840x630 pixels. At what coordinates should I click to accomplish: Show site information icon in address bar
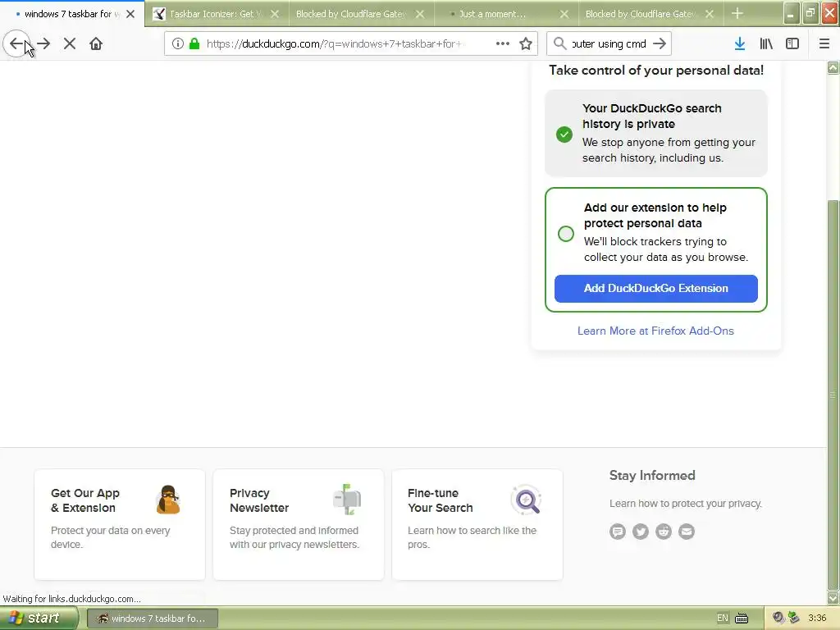tap(178, 44)
